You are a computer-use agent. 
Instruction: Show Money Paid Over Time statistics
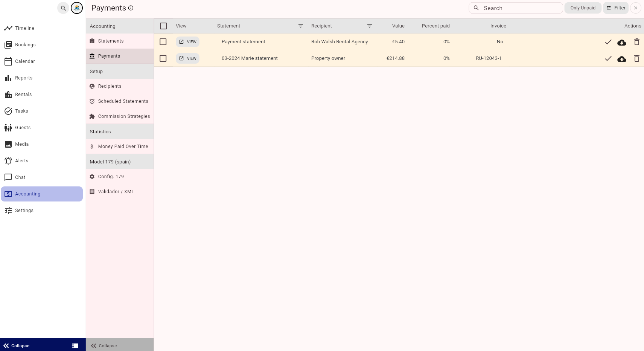[x=120, y=147]
